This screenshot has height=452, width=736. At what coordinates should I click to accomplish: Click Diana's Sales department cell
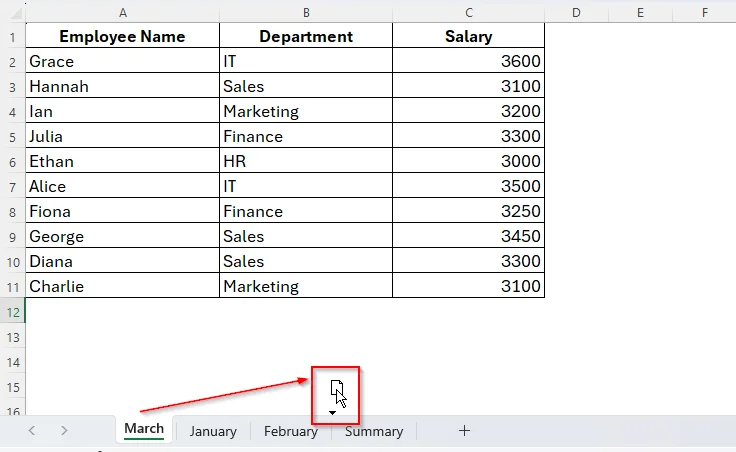[x=306, y=261]
